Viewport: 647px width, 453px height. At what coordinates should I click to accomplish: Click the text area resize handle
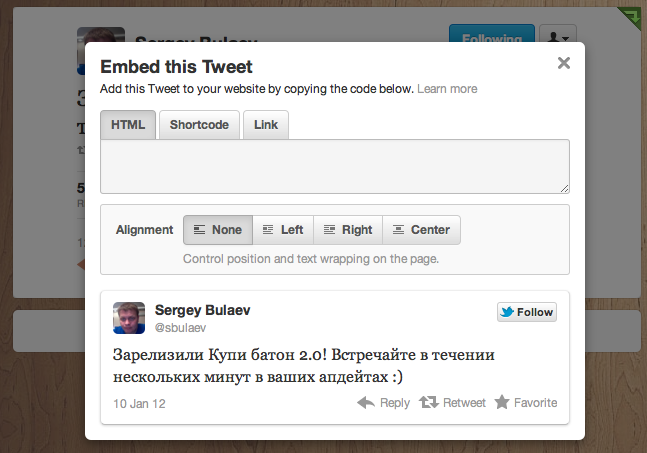564,189
